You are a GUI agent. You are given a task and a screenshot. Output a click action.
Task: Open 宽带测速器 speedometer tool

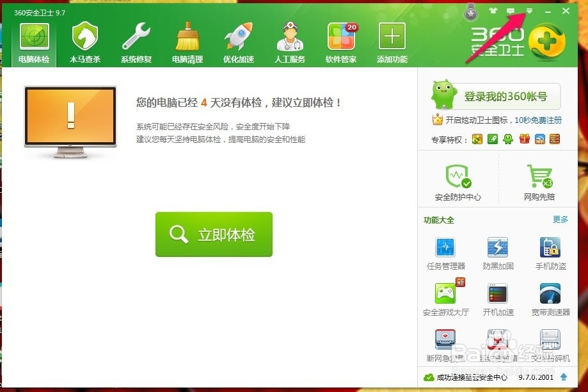pos(550,299)
